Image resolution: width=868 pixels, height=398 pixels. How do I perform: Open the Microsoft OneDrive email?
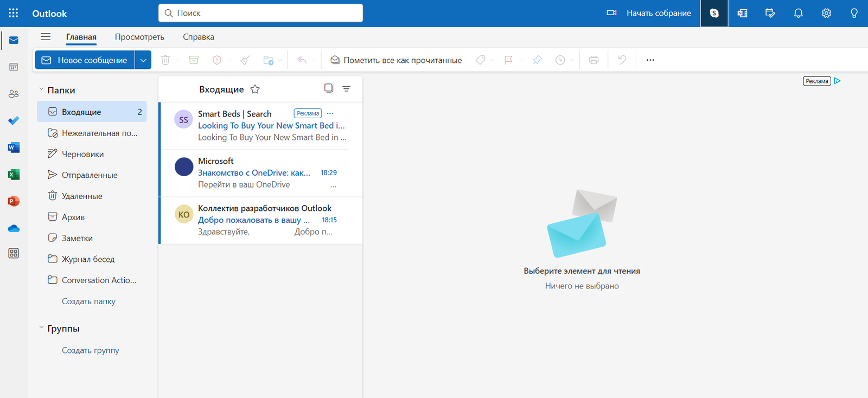coord(261,173)
